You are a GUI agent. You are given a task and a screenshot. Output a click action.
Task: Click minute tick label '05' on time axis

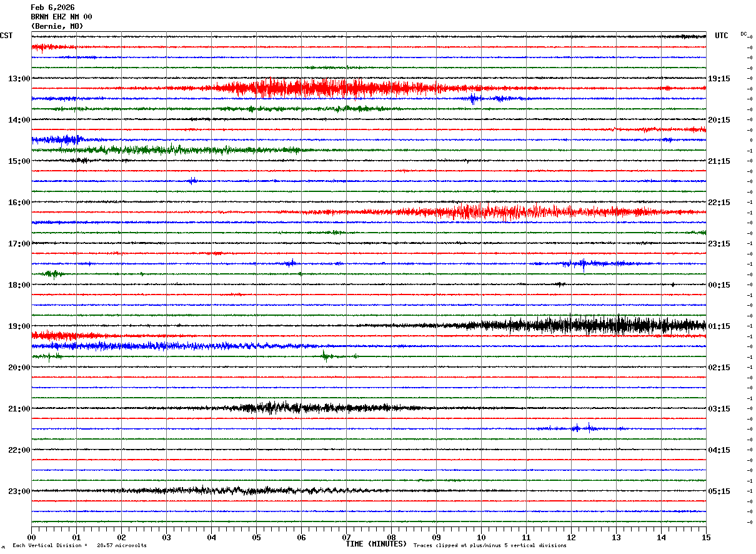257,537
